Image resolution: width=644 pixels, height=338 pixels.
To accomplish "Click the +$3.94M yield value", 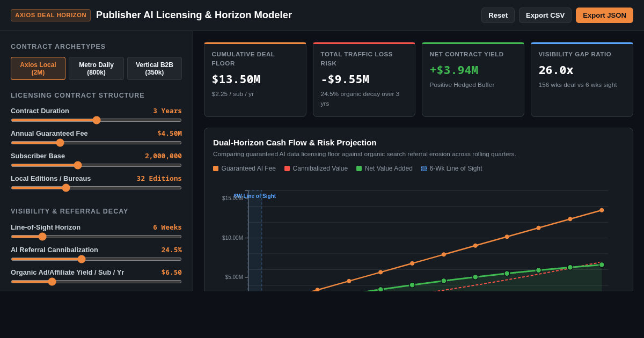I will click(454, 70).
